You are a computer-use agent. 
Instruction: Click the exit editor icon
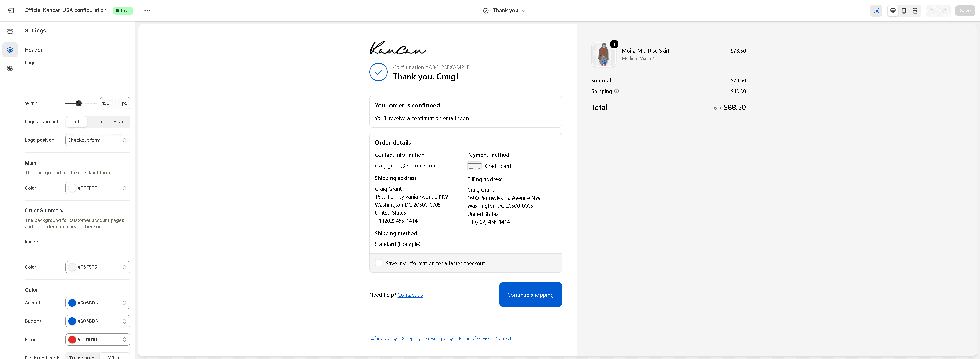click(x=11, y=11)
